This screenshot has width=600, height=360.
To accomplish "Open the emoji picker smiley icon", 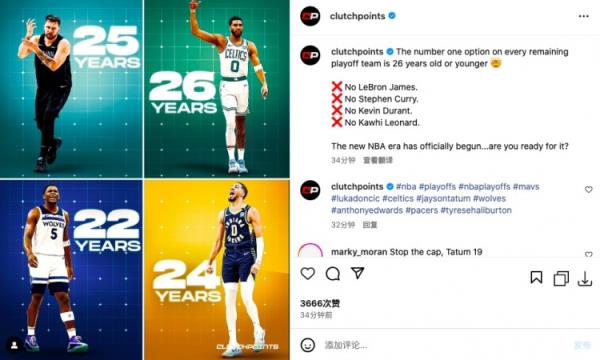I will coord(308,345).
